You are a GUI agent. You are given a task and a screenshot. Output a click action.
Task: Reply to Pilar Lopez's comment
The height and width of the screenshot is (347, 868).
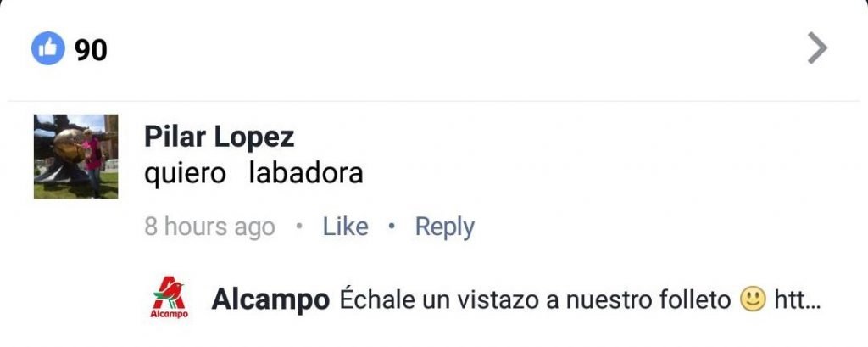point(444,227)
